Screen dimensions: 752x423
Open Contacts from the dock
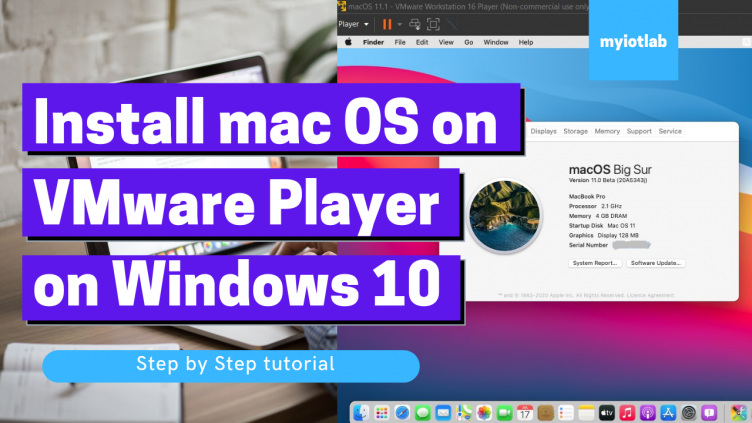pyautogui.click(x=545, y=412)
